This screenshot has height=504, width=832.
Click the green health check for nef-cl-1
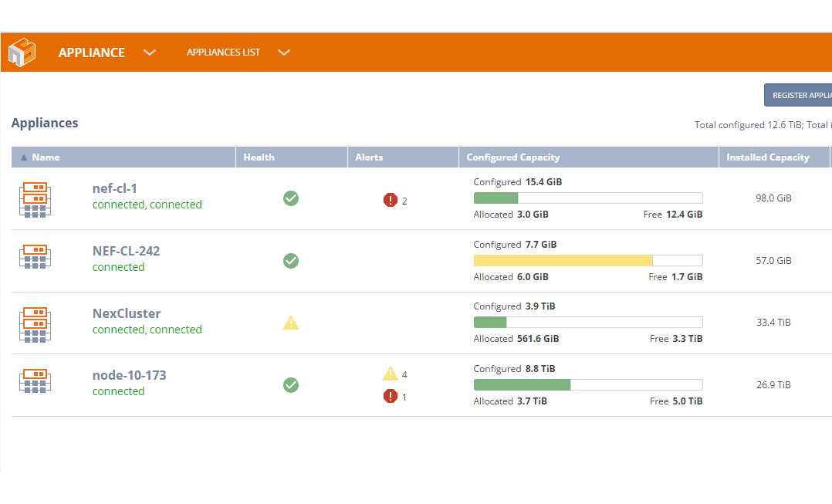pos(291,198)
